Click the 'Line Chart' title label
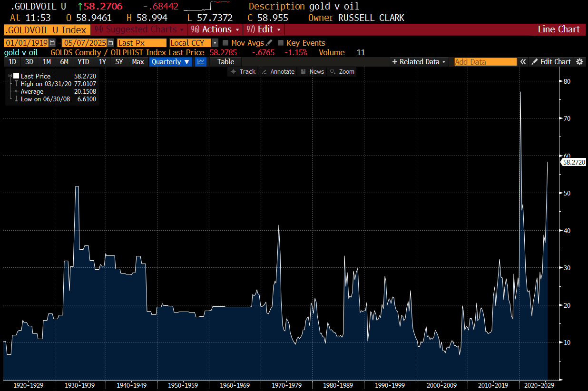The height and width of the screenshot is (391, 588). (559, 29)
